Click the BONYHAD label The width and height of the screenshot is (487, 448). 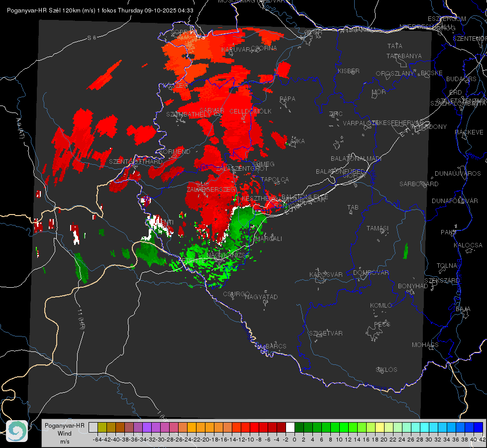coord(413,286)
